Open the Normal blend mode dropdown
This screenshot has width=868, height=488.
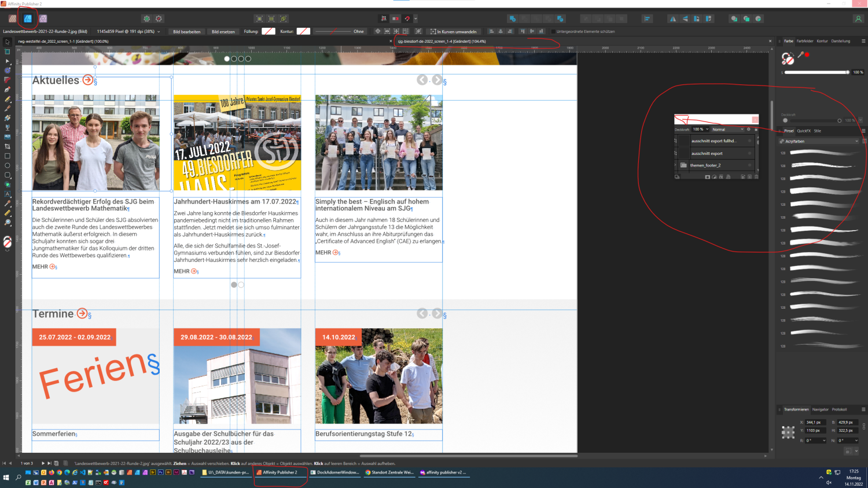coord(728,130)
